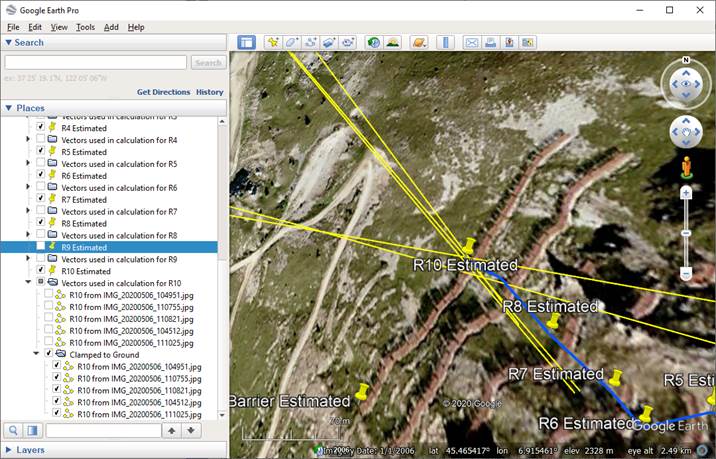Click the places panel view toggle icon
The image size is (716, 459).
(x=32, y=430)
